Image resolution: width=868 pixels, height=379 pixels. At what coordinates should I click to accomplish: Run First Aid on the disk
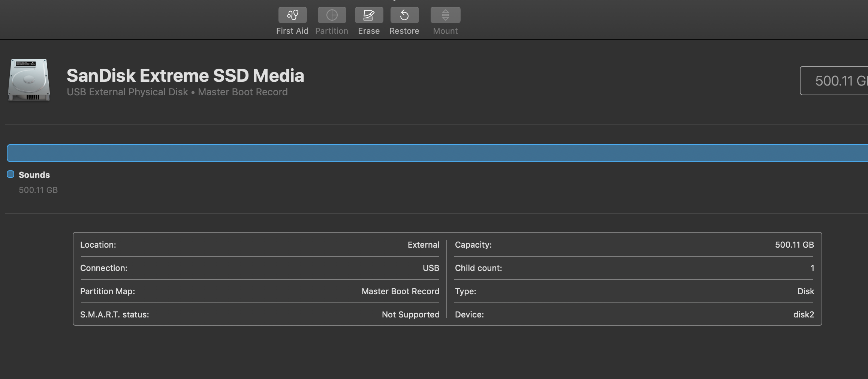[292, 15]
